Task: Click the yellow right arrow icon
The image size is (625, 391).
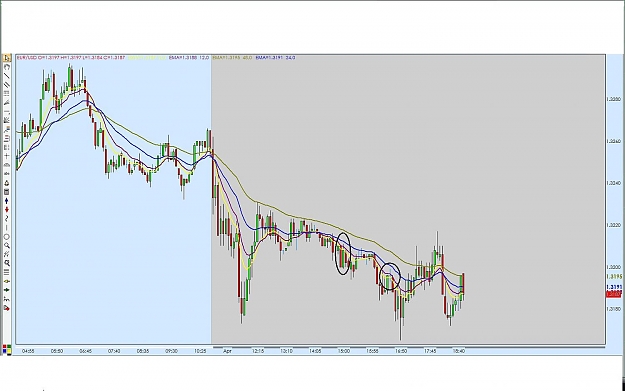Action: (7, 281)
